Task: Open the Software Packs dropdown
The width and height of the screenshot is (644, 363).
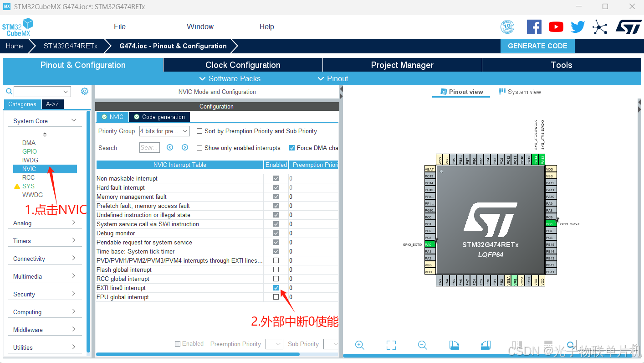Action: (230, 78)
